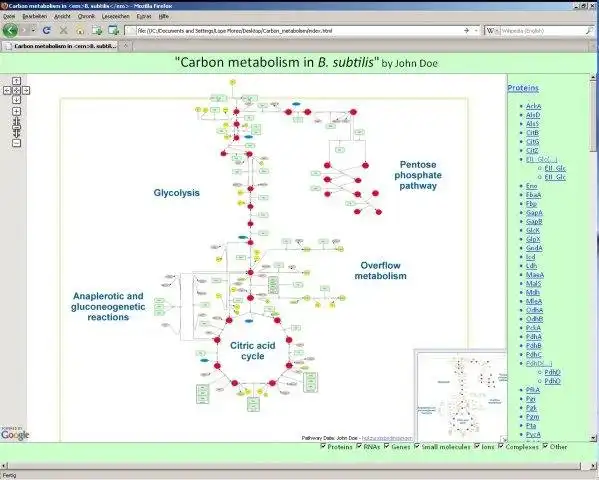
Task: Toggle the RNAs checkbox
Action: point(359,446)
